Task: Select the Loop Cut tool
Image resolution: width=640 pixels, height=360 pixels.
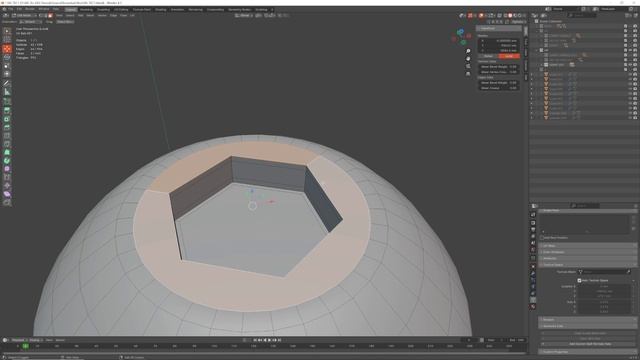Action: point(7,136)
